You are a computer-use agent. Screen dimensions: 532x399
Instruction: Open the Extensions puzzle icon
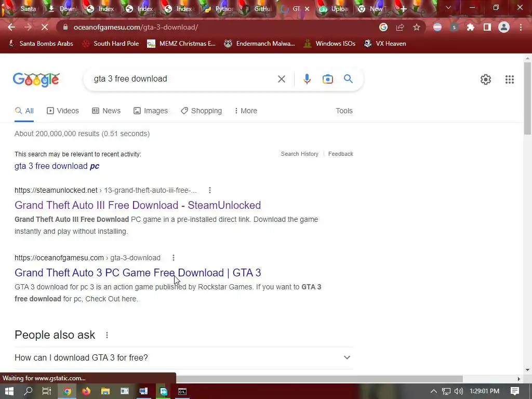[471, 27]
